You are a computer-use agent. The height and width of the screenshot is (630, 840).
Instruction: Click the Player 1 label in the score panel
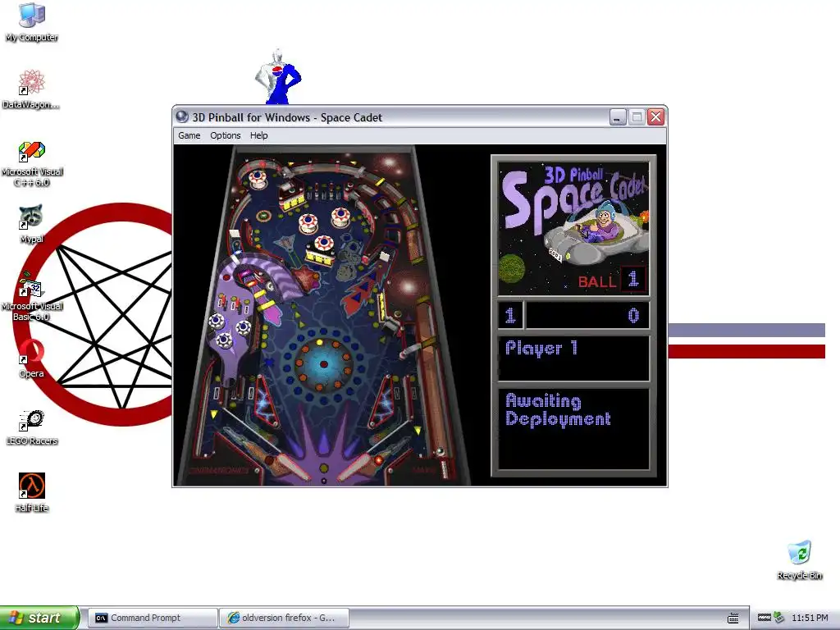point(541,348)
